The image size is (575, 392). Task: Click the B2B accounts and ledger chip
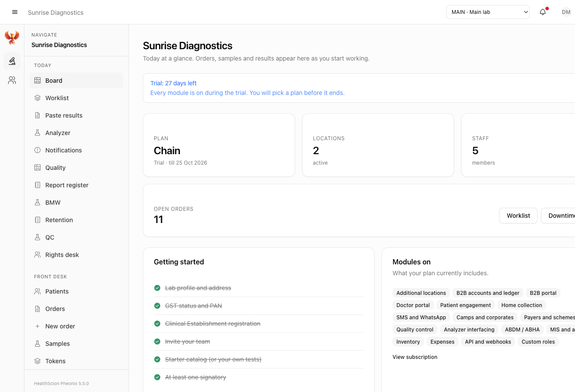coord(488,293)
